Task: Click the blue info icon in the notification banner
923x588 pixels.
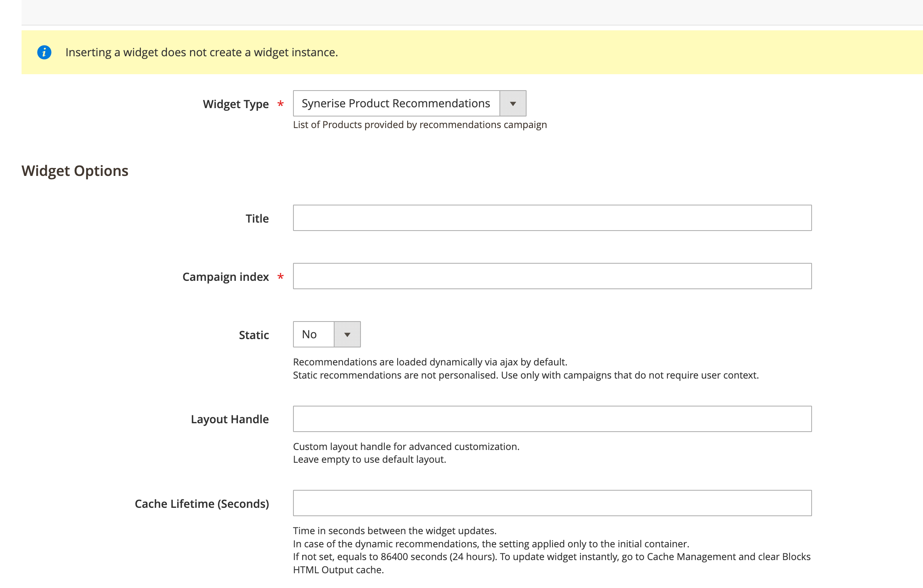Action: tap(44, 52)
